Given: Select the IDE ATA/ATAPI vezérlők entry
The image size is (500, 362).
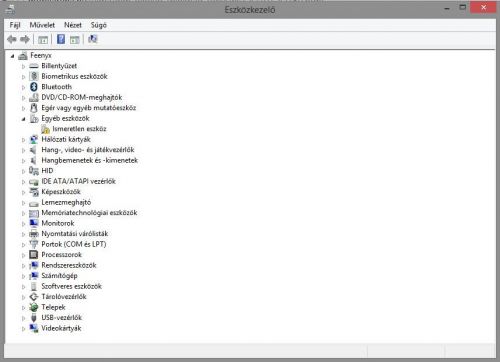Looking at the screenshot, I should (78, 181).
